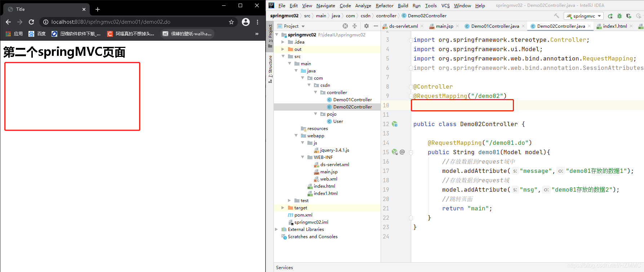The image size is (644, 272).
Task: Close the Demo01Controller.java editor tab
Action: tap(523, 26)
